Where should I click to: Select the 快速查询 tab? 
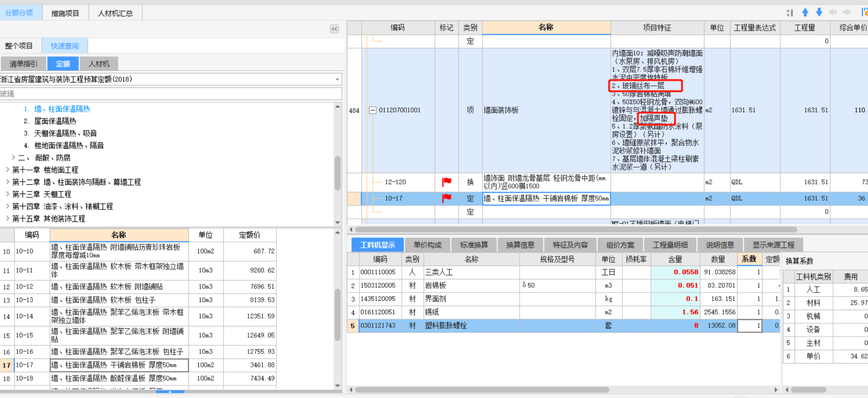(x=65, y=46)
